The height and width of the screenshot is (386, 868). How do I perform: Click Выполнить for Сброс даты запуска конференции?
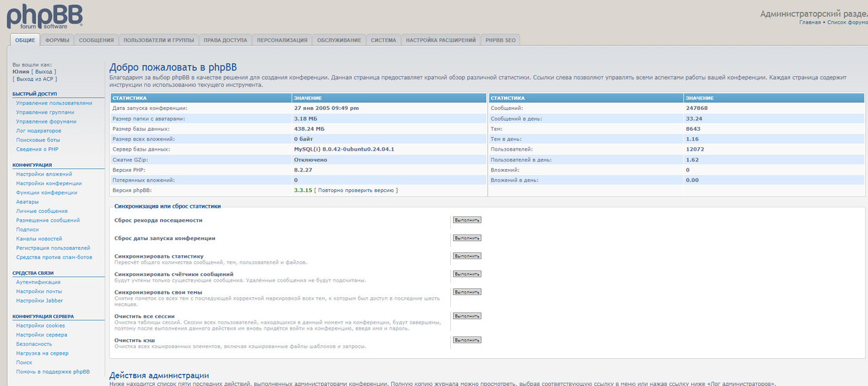coord(467,238)
